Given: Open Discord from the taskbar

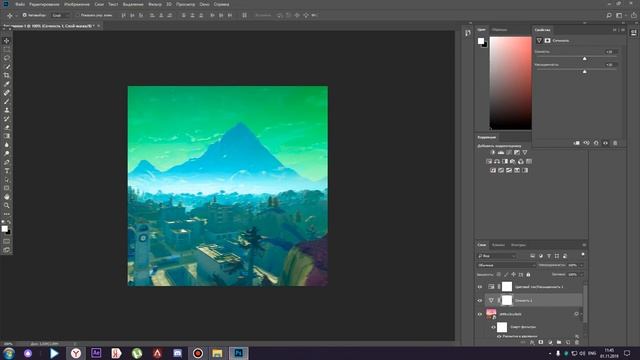Looking at the screenshot, I should tap(178, 353).
